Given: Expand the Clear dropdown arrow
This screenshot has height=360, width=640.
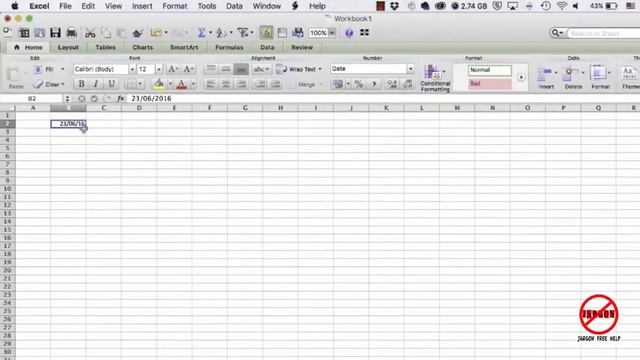Looking at the screenshot, I should 63,84.
